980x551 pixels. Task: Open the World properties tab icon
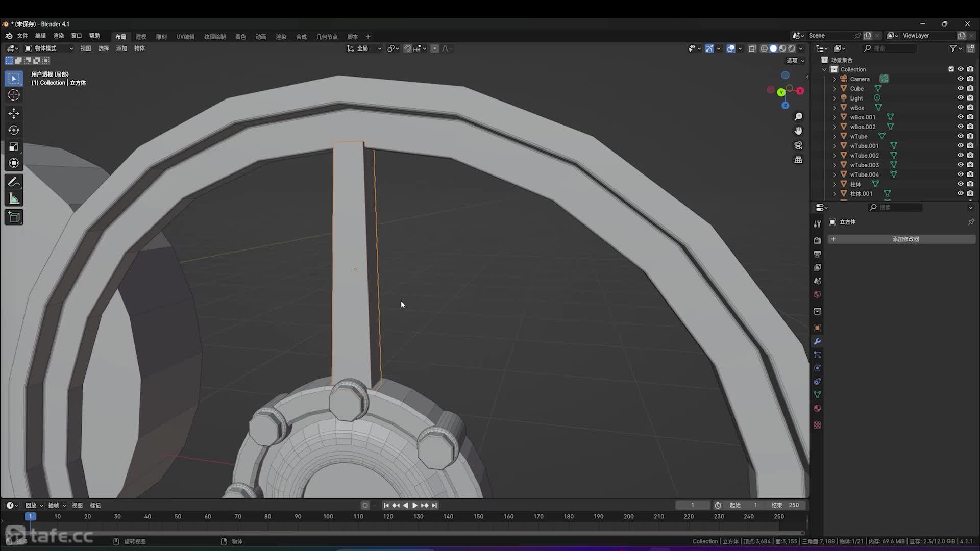[817, 294]
